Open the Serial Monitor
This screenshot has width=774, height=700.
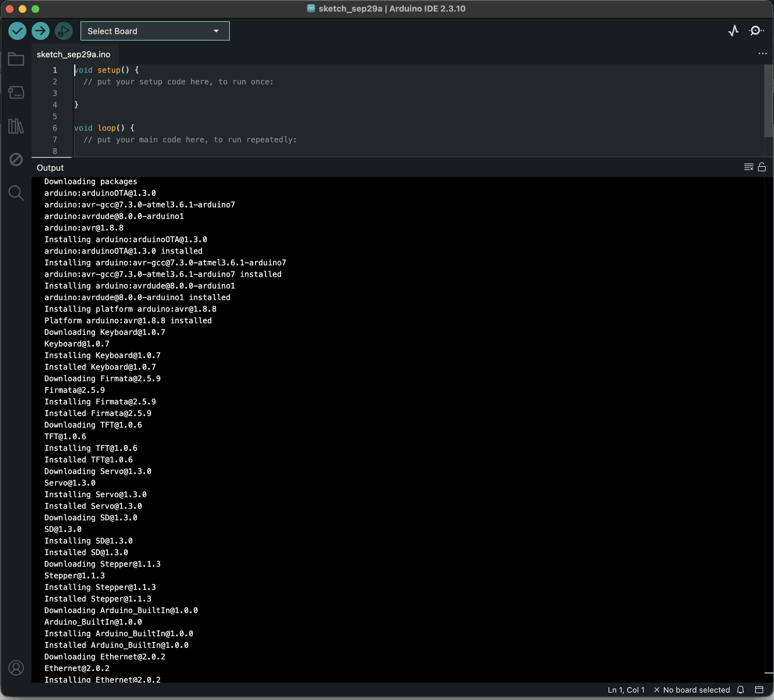point(756,31)
